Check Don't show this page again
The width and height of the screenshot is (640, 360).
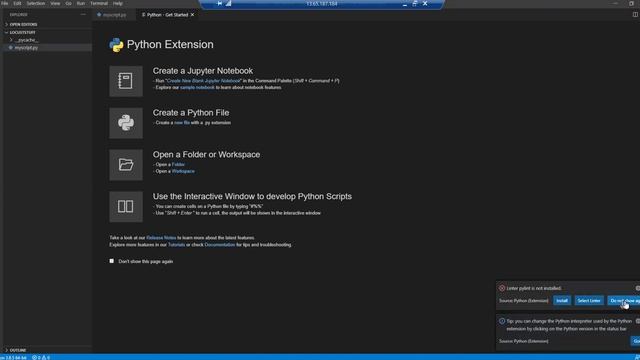pos(111,261)
